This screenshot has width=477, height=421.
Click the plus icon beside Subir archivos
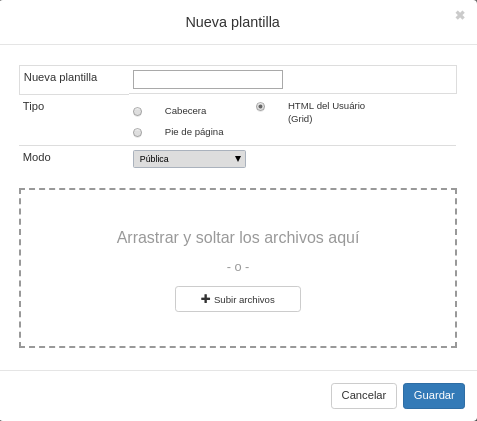click(205, 299)
